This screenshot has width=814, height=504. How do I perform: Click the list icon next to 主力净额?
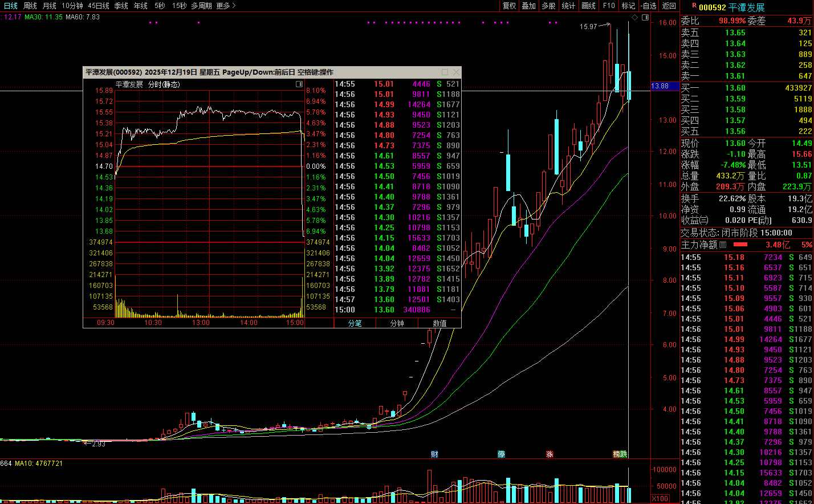point(723,245)
